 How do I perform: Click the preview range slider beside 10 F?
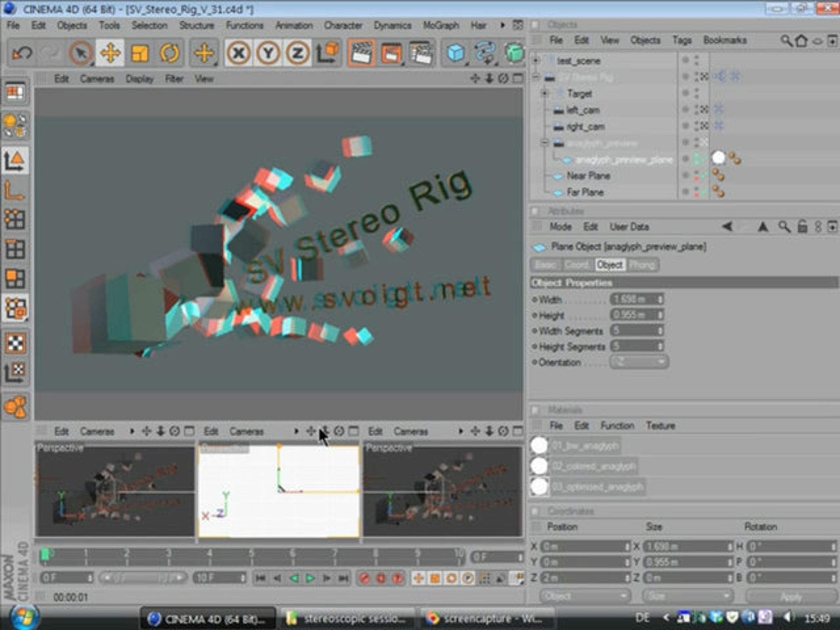143,578
